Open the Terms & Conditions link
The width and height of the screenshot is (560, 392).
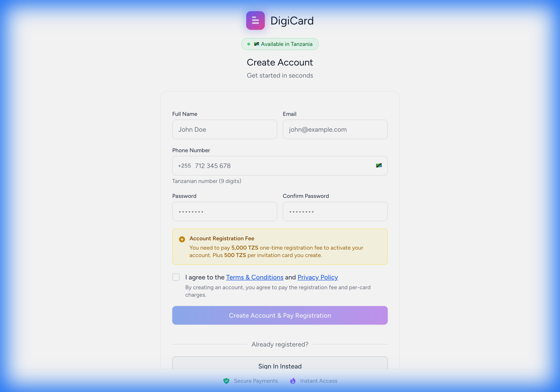point(254,277)
